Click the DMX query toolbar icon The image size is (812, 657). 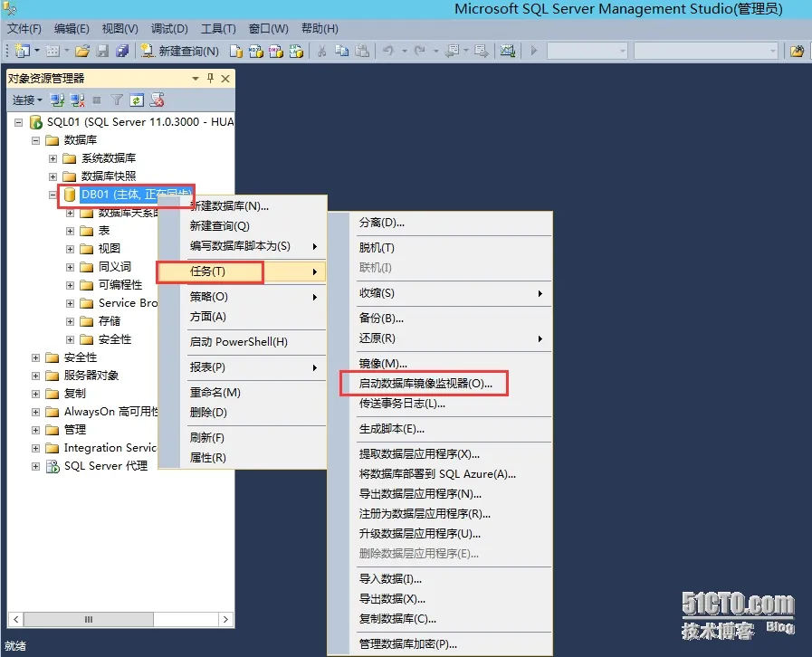275,51
